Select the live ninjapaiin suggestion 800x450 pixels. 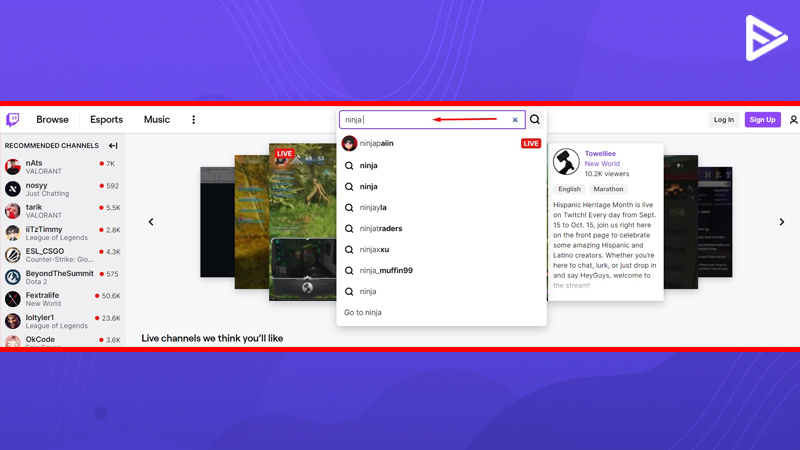tap(441, 143)
